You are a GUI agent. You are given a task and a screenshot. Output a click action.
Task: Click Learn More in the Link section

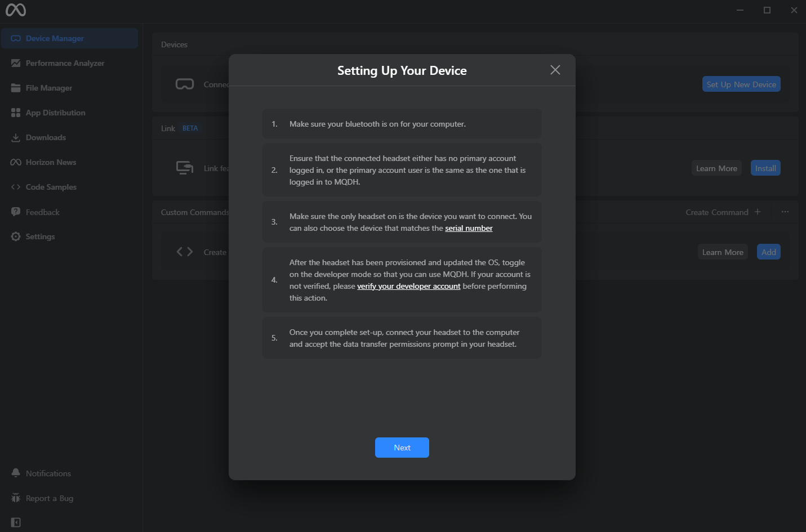click(716, 168)
